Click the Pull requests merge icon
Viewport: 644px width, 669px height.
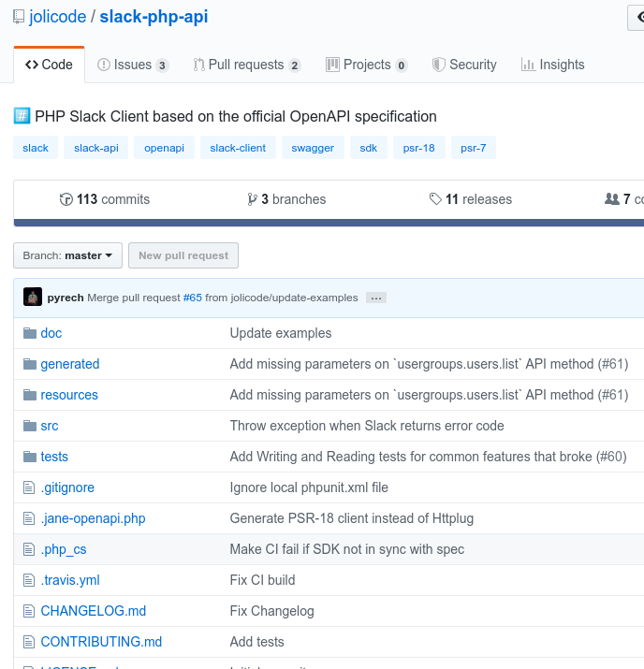(x=198, y=65)
